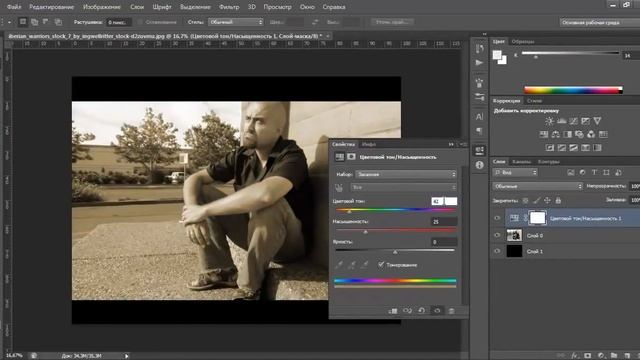Image resolution: width=640 pixels, height=360 pixels.
Task: Hide the Слой 0 layer
Action: coord(497,235)
